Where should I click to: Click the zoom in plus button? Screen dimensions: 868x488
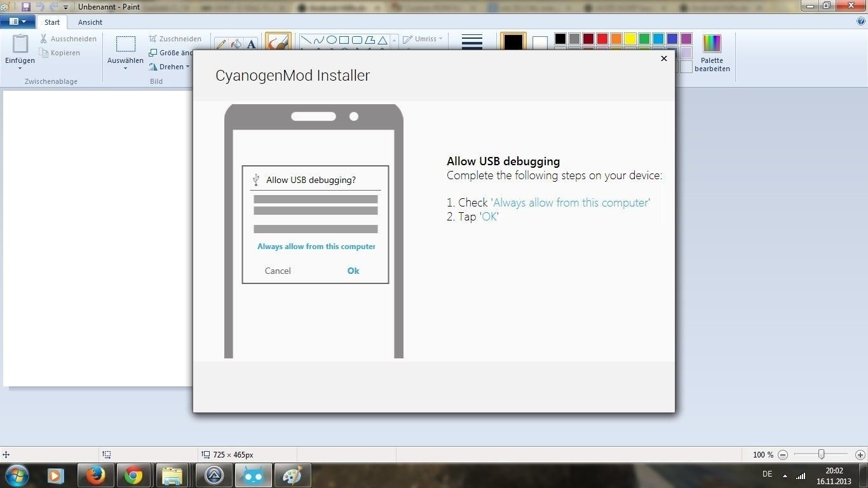860,455
